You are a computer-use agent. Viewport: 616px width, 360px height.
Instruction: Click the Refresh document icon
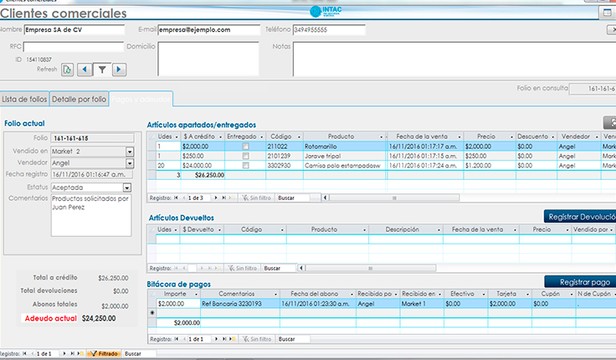coord(68,70)
